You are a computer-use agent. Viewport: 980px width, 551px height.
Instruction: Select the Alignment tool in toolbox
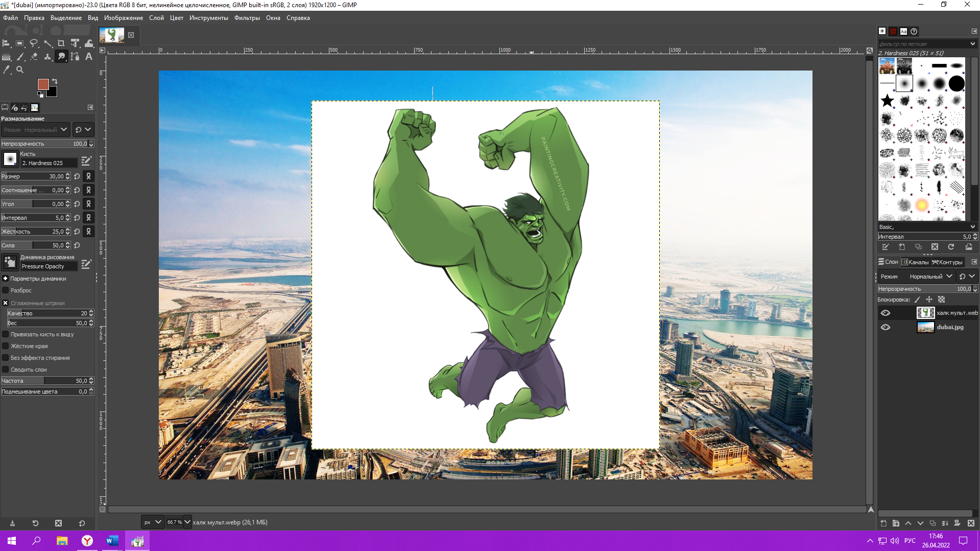click(x=6, y=43)
